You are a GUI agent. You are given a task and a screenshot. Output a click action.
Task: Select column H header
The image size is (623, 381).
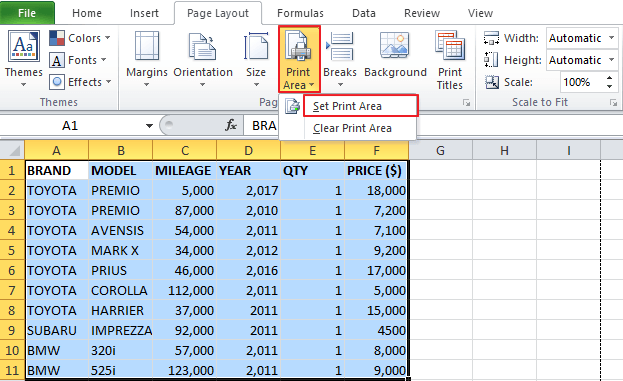(504, 151)
